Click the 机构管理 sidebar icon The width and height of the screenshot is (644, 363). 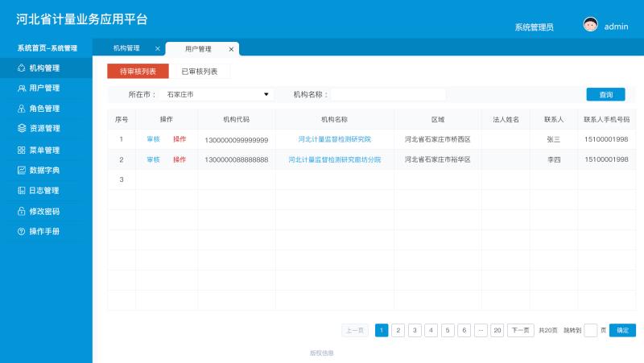click(21, 68)
